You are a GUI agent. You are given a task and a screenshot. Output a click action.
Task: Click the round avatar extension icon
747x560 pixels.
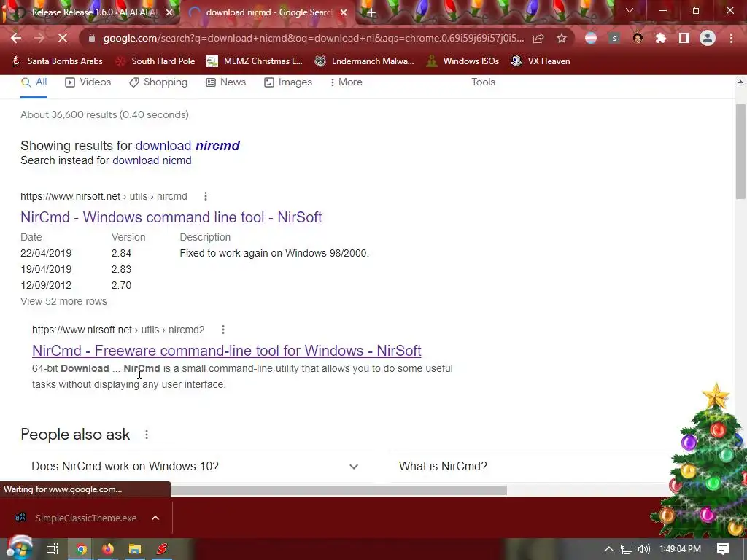[638, 38]
